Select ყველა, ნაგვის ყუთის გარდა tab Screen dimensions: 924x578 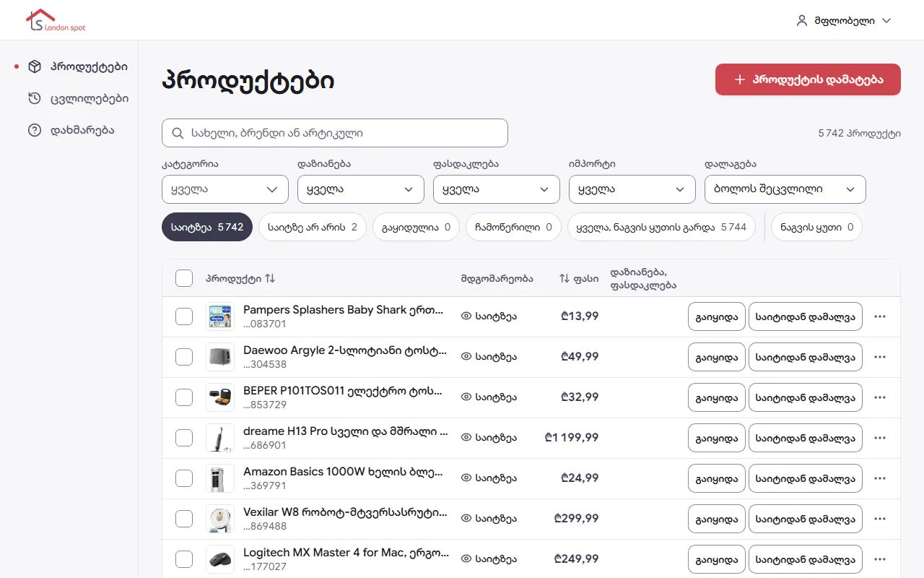[x=661, y=227]
